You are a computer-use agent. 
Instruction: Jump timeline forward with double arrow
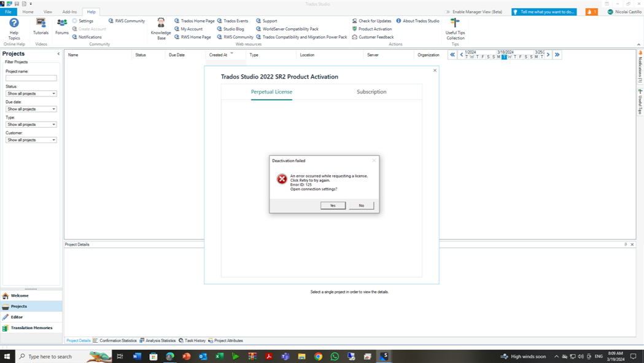(557, 55)
